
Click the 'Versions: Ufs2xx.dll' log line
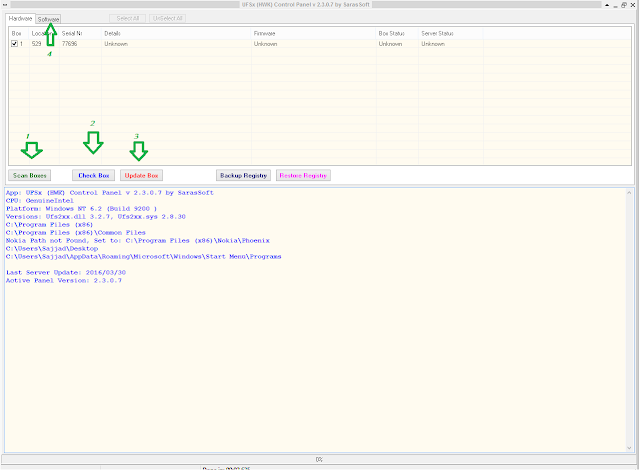tap(96, 217)
